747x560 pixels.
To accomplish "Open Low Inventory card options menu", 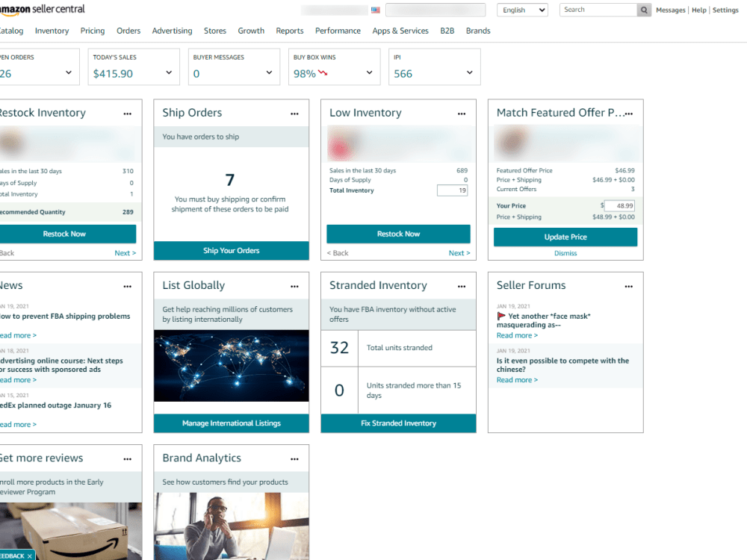I will (x=462, y=113).
